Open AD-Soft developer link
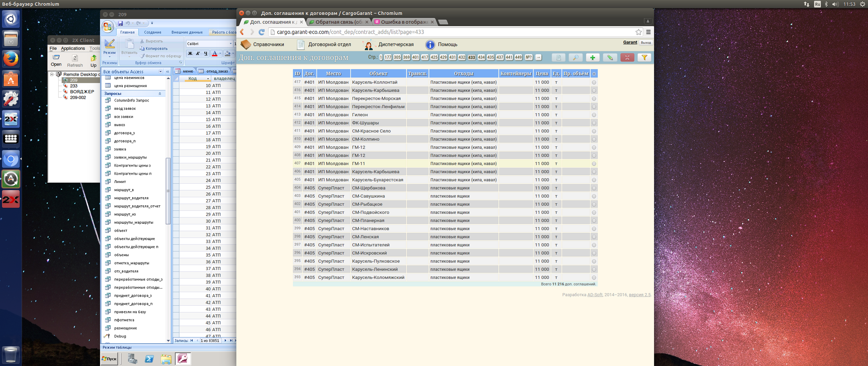This screenshot has width=868, height=366. (x=595, y=295)
